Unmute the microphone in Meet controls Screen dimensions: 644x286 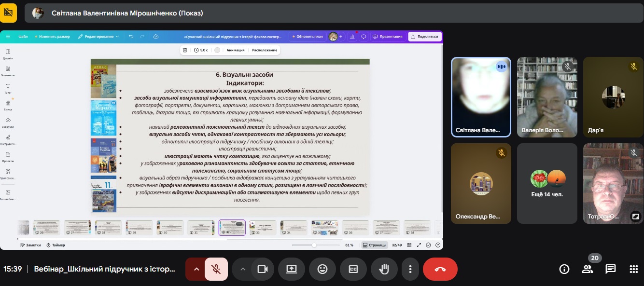pyautogui.click(x=216, y=269)
